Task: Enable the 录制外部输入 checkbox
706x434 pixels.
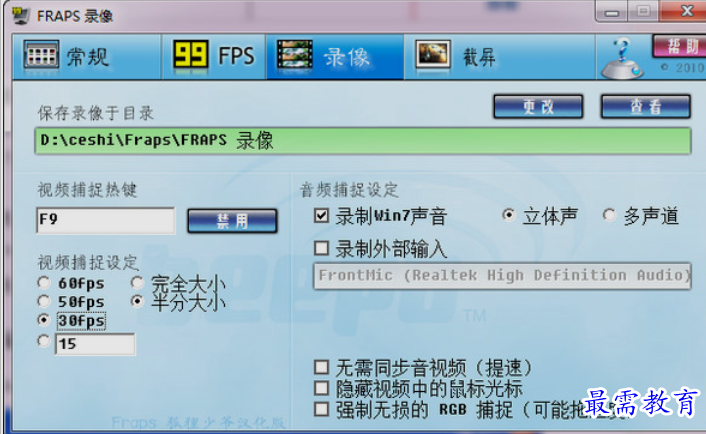Action: pos(321,248)
